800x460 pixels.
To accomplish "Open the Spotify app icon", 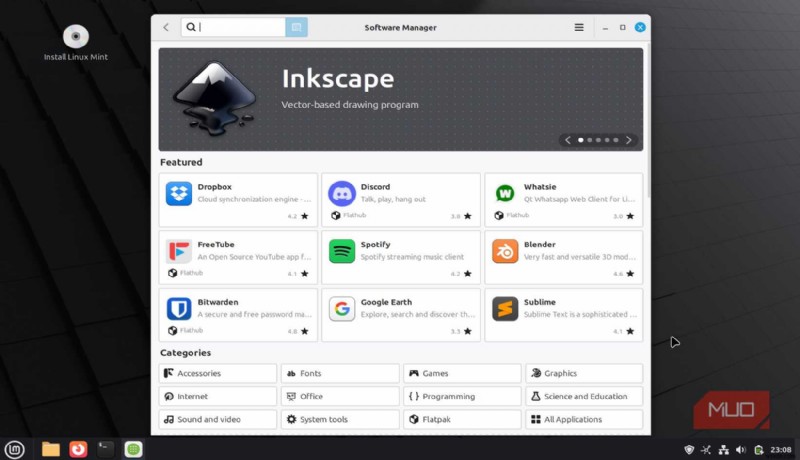I will (x=342, y=251).
